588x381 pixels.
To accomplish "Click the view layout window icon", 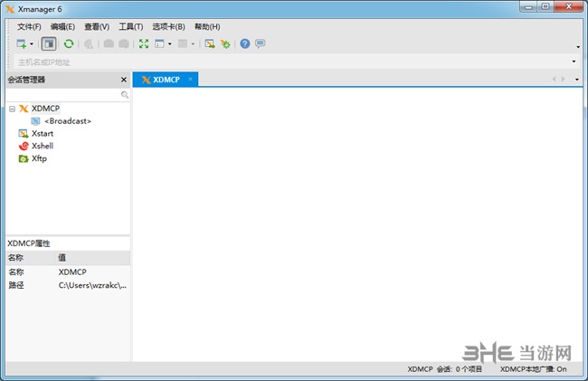I will pyautogui.click(x=159, y=43).
